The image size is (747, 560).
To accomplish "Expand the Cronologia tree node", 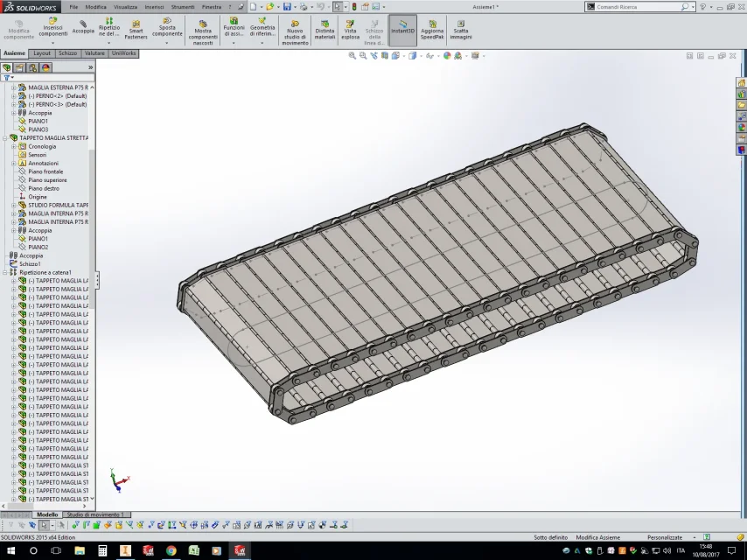I will pos(13,146).
